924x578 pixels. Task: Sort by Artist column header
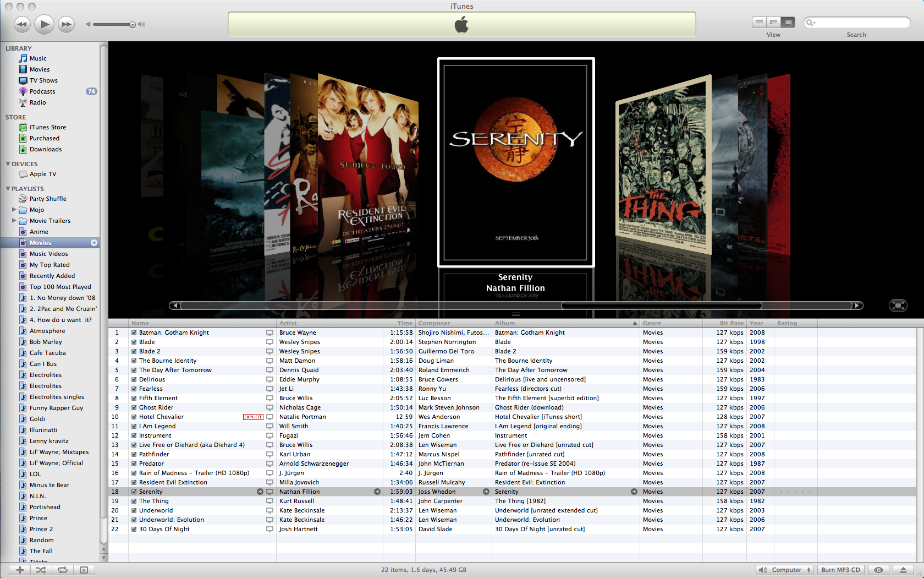point(329,323)
